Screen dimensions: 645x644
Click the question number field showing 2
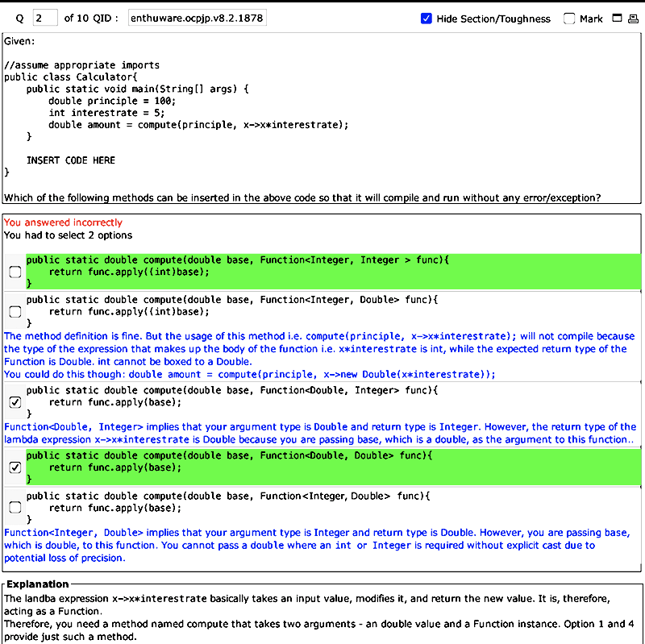45,18
